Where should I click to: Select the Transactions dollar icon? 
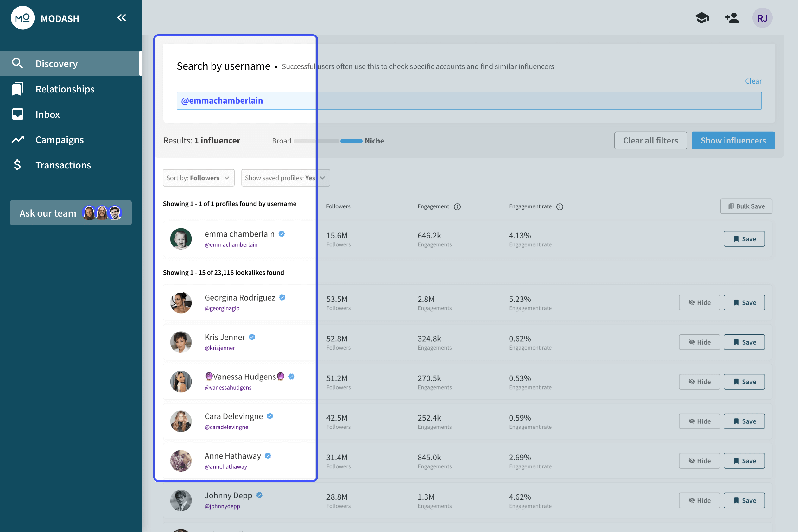(18, 165)
